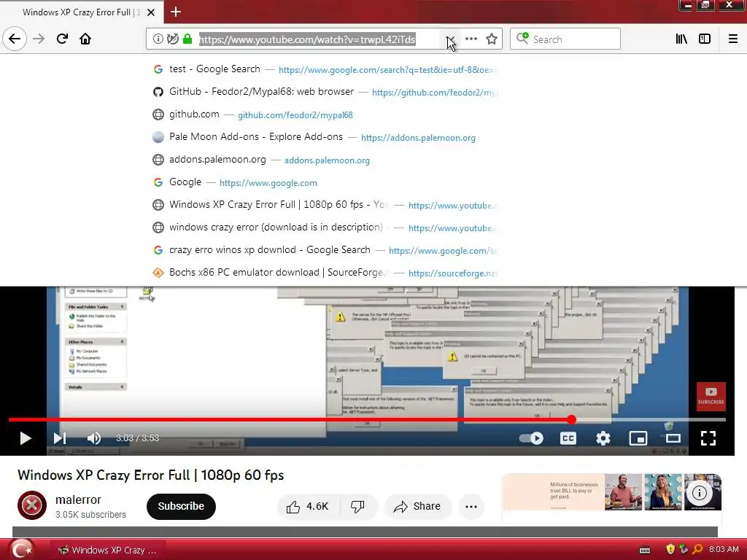Select the Windows XP Crazy Error Full tab
The height and width of the screenshot is (560, 747).
click(82, 12)
